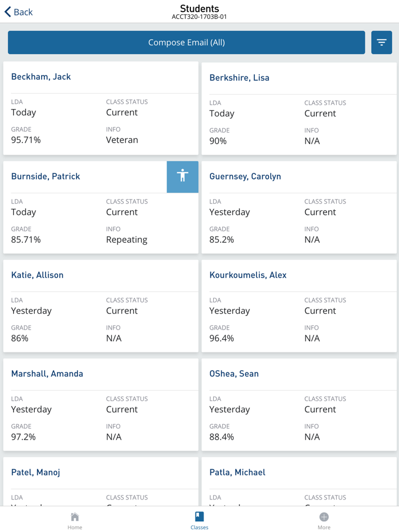
Task: Select Guernsey, Carolyn student name
Action: pos(245,177)
